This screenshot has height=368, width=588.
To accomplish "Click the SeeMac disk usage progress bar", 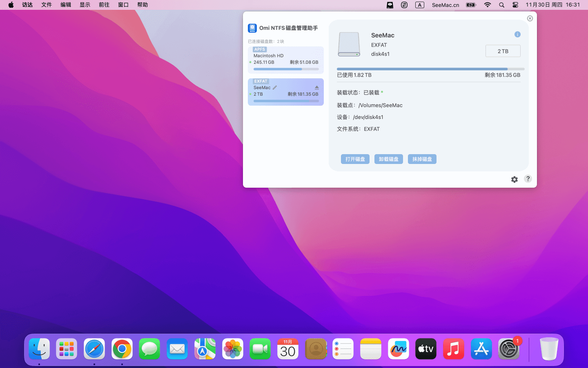I will coord(430,69).
